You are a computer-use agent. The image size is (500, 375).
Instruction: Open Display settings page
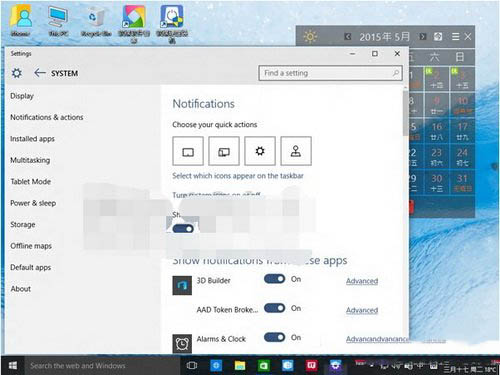[22, 96]
